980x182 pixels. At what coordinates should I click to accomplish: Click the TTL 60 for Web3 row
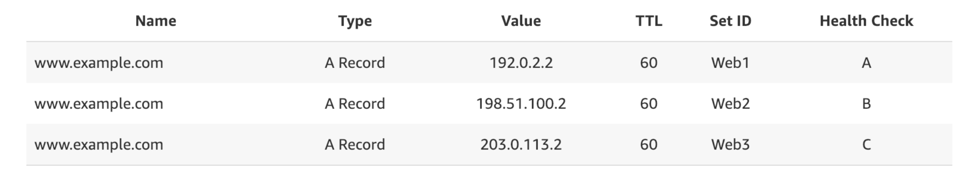tap(648, 145)
